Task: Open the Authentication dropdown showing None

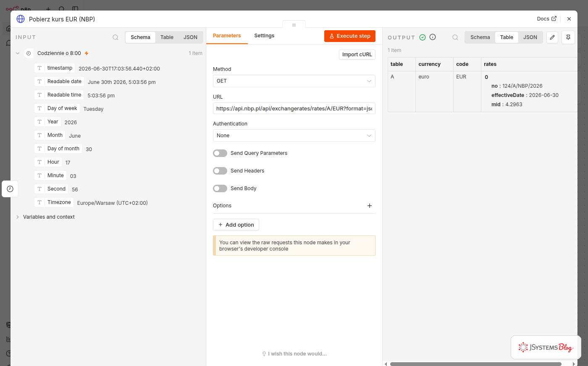Action: pos(294,136)
